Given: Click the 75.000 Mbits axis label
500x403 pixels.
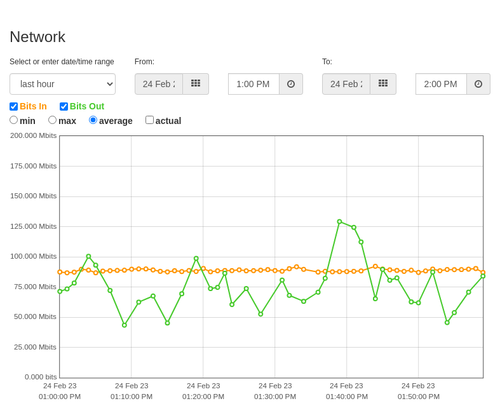Looking at the screenshot, I should click(35, 287).
